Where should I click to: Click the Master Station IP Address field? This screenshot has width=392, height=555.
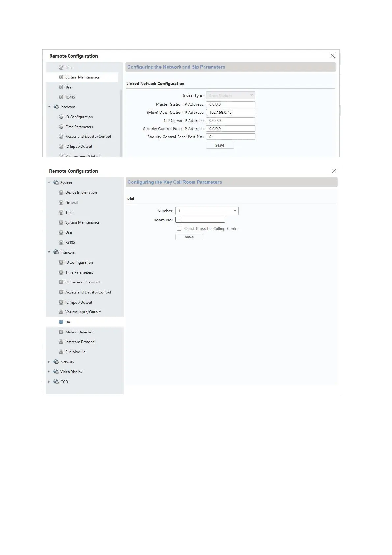click(230, 104)
